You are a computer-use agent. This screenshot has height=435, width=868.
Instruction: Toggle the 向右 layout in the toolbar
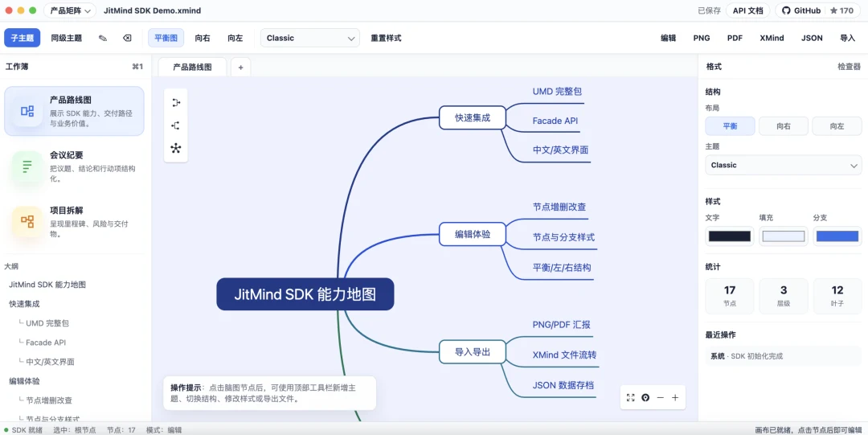pyautogui.click(x=203, y=39)
